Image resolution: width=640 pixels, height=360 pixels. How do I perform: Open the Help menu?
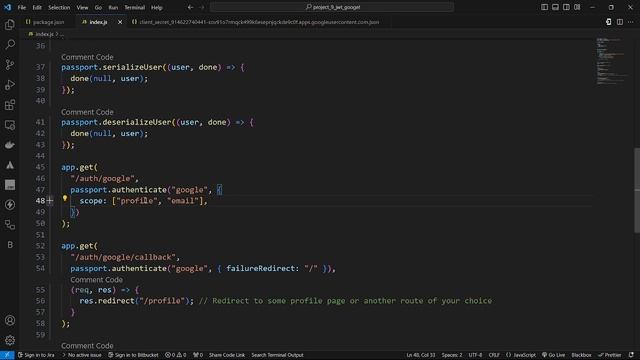click(x=157, y=7)
